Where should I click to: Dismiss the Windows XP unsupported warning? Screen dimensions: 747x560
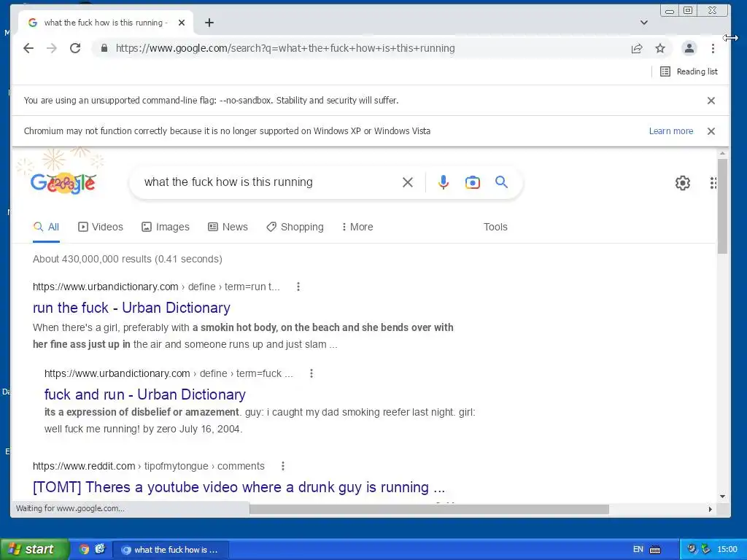pos(711,131)
